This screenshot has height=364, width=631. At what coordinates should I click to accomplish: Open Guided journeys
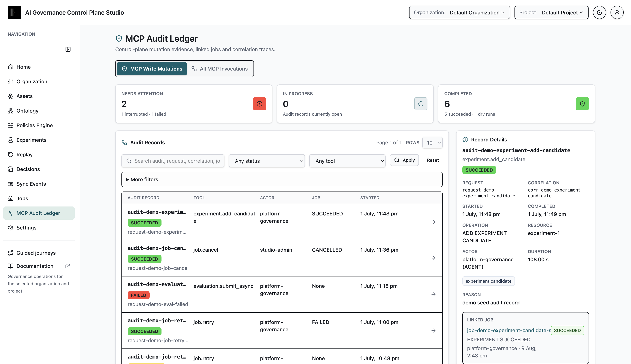(39, 253)
